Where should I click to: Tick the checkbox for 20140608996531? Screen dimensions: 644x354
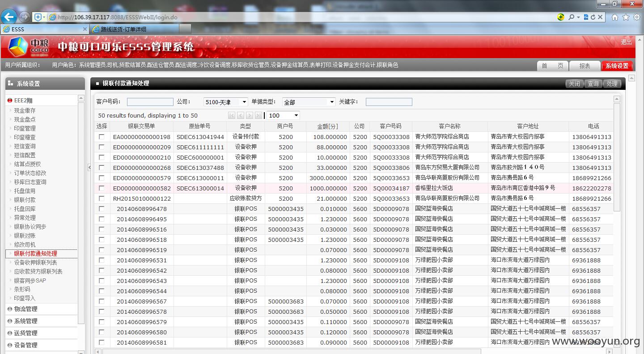pyautogui.click(x=102, y=260)
